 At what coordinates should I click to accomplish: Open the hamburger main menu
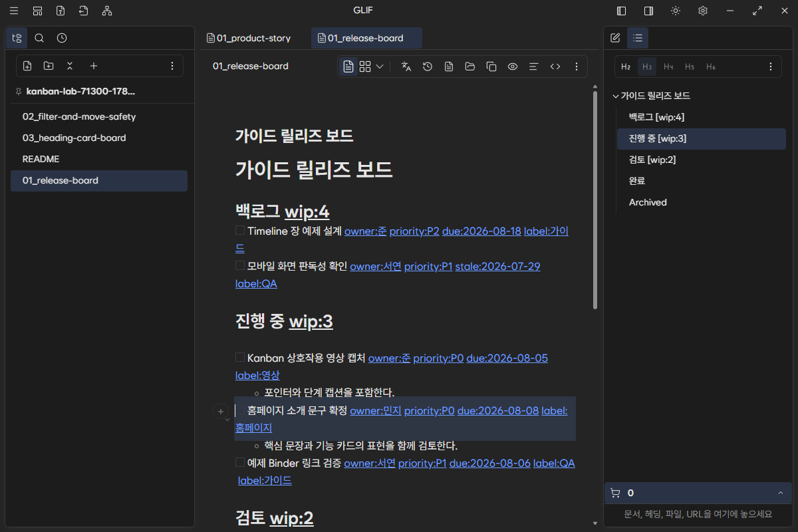(14, 11)
